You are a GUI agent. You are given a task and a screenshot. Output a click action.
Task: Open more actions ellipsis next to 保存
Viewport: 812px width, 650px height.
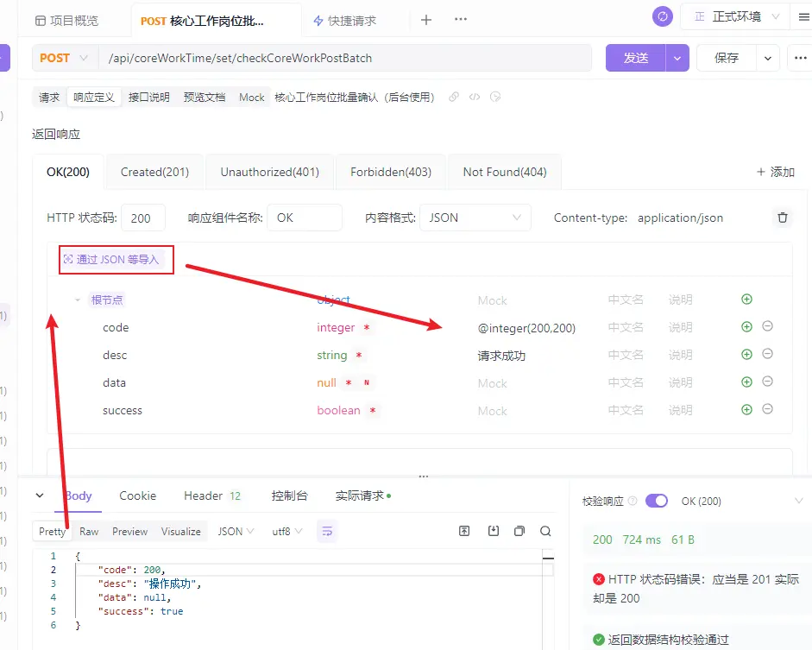801,58
